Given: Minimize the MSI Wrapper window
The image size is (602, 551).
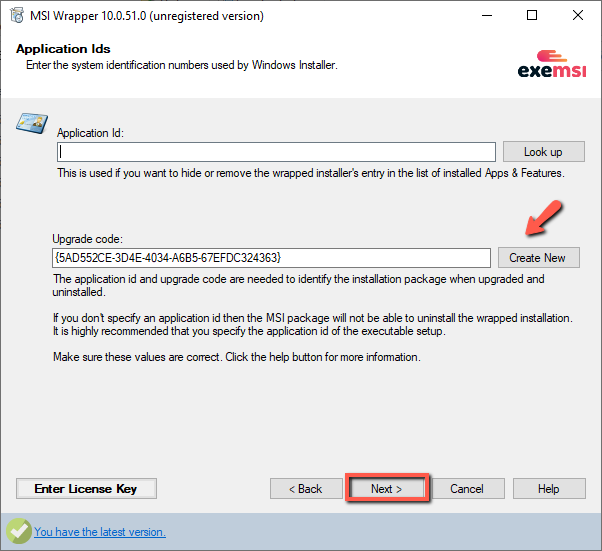Looking at the screenshot, I should click(487, 16).
